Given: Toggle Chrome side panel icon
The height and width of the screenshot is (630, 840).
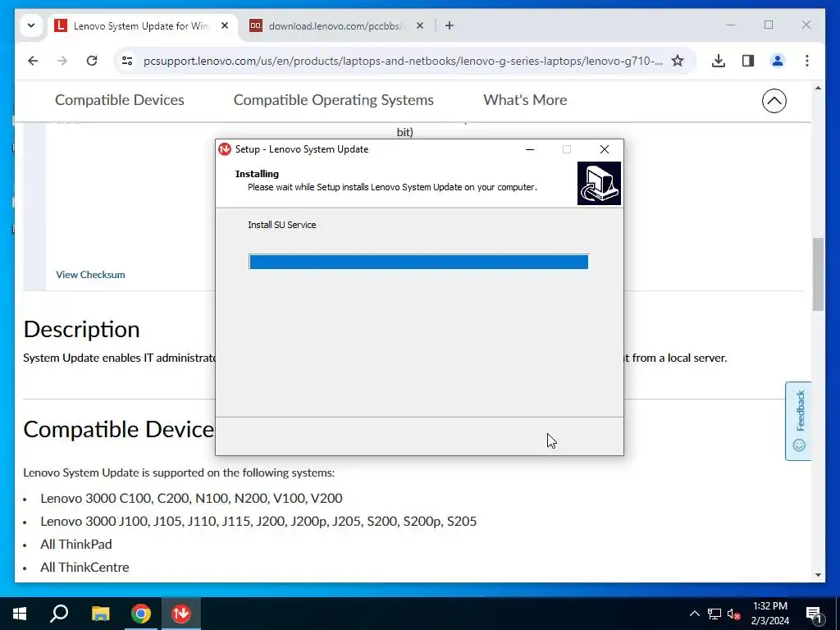Looking at the screenshot, I should 748,61.
